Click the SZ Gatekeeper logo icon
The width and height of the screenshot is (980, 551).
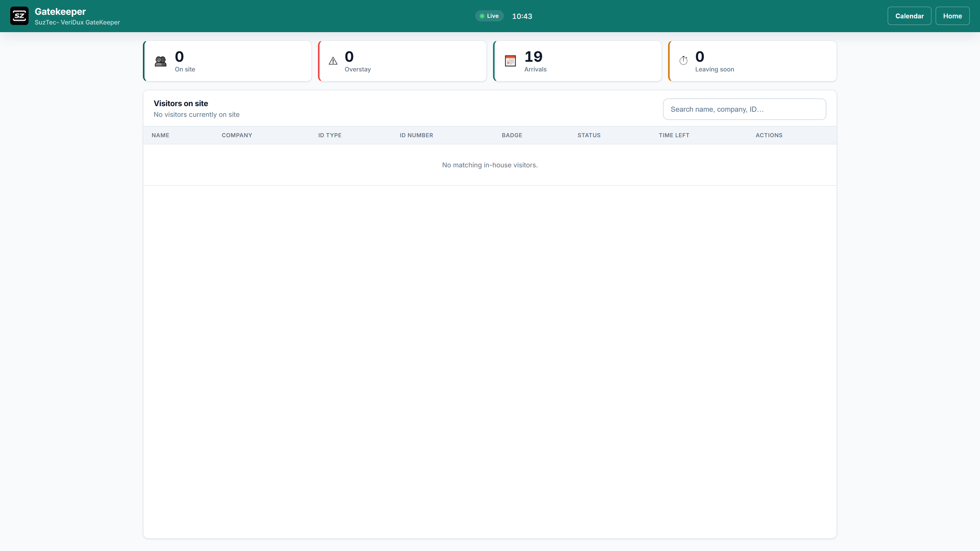click(19, 16)
